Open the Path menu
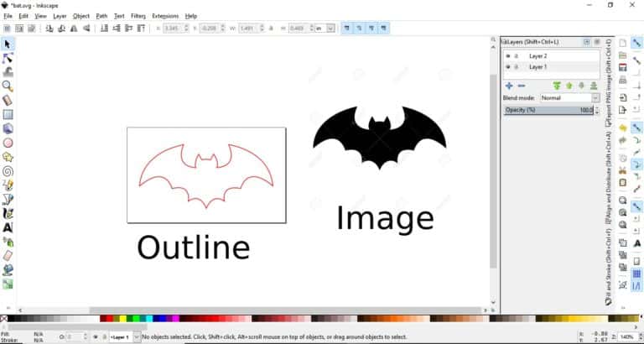Screen dimensions: 644x344 tap(101, 16)
